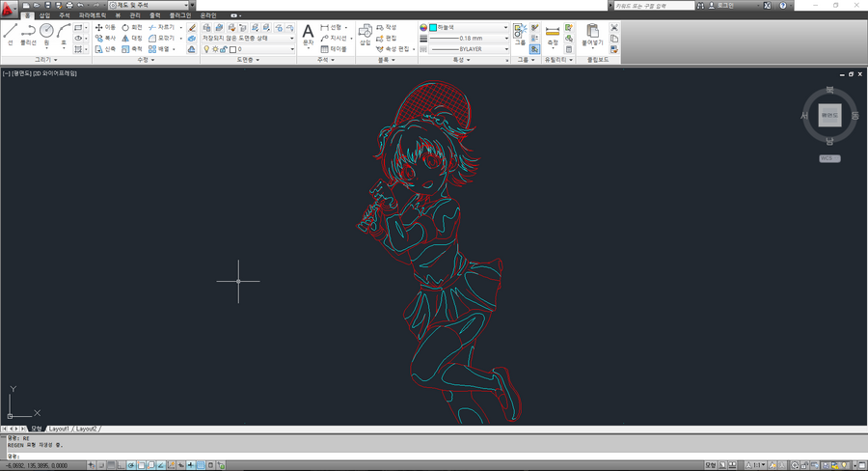Choose the Copy (복사) command
Screen dimensions: 868x471
104,39
